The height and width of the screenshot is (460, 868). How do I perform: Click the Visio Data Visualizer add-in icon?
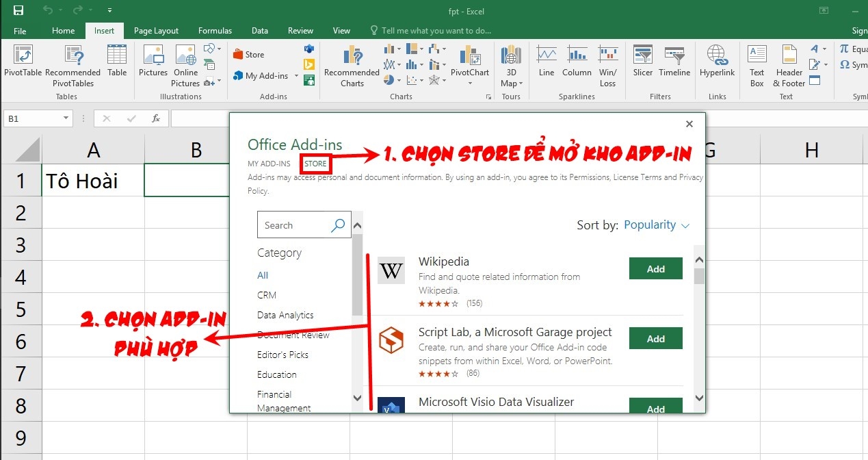(x=308, y=49)
